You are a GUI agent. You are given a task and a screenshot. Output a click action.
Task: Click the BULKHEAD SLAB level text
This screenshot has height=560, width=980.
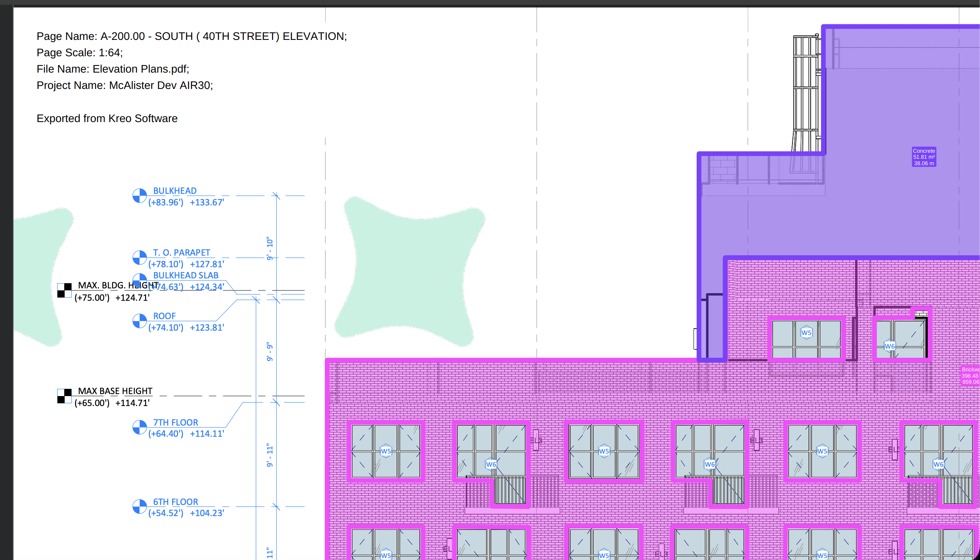pyautogui.click(x=186, y=275)
